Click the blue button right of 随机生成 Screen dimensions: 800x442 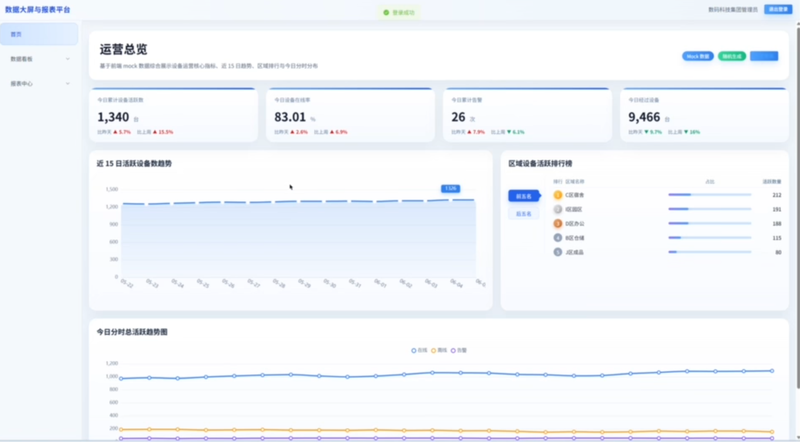(x=764, y=56)
